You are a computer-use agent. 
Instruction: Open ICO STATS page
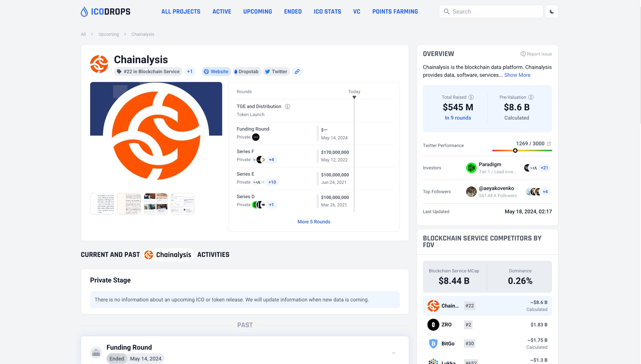click(x=328, y=12)
